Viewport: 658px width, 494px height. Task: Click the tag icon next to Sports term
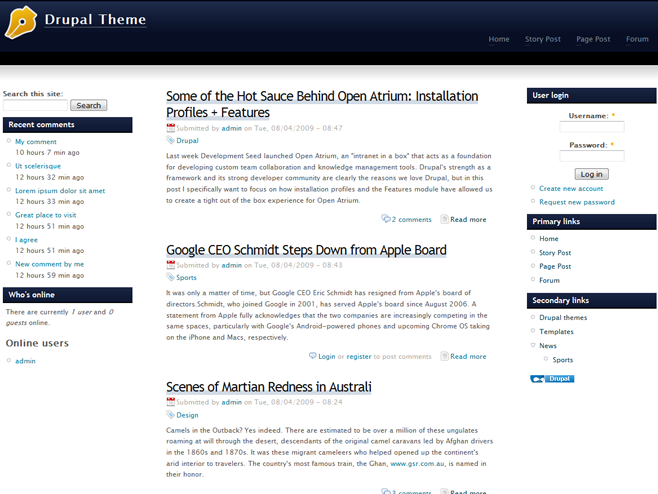point(170,277)
